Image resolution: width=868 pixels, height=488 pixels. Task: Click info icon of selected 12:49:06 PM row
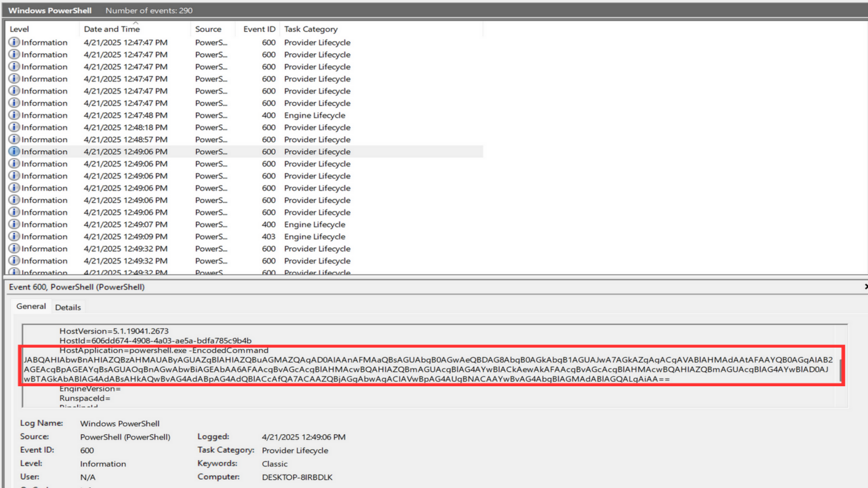click(x=14, y=151)
